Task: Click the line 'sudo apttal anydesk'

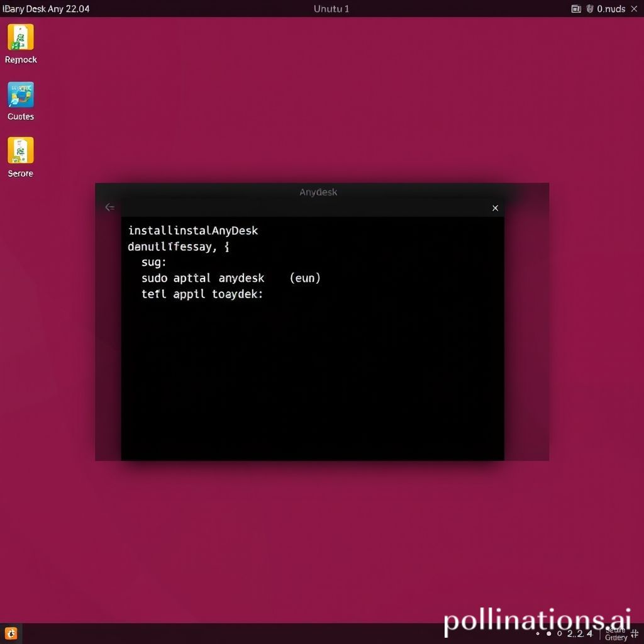Action: tap(203, 278)
